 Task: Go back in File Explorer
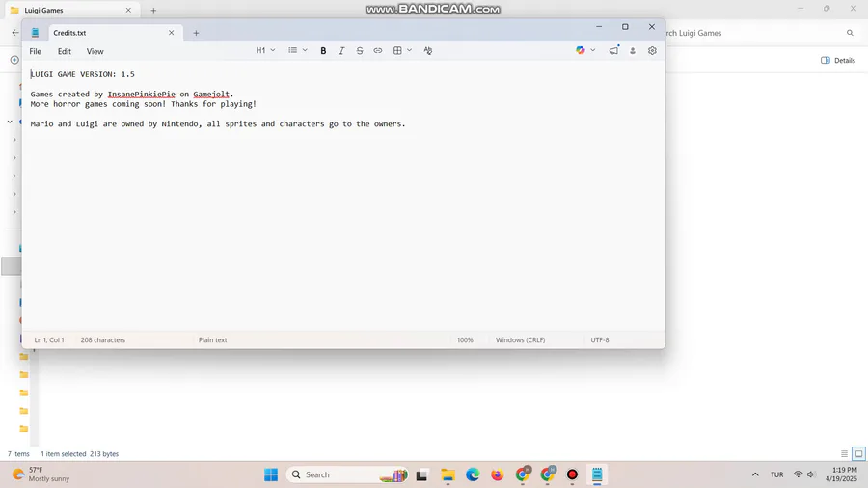pyautogui.click(x=14, y=33)
